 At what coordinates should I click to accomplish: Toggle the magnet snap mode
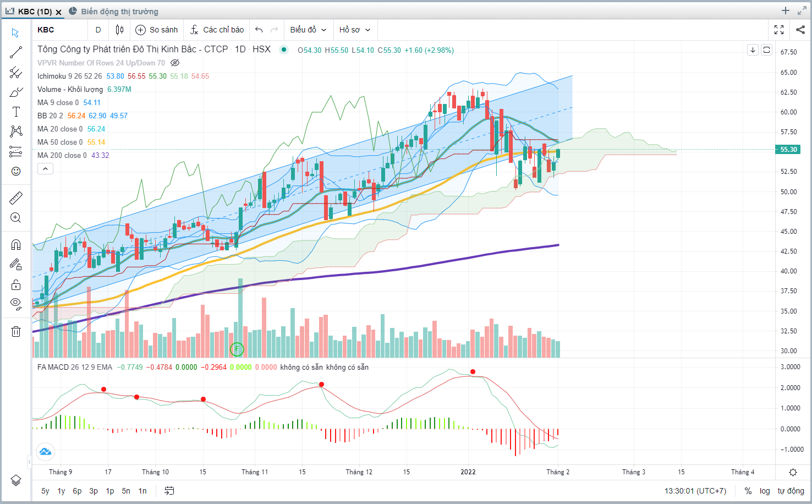coord(16,245)
